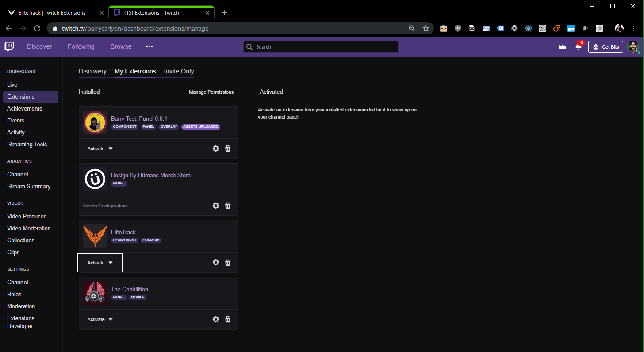Delete Barry Test extension via trash icon

pyautogui.click(x=228, y=149)
